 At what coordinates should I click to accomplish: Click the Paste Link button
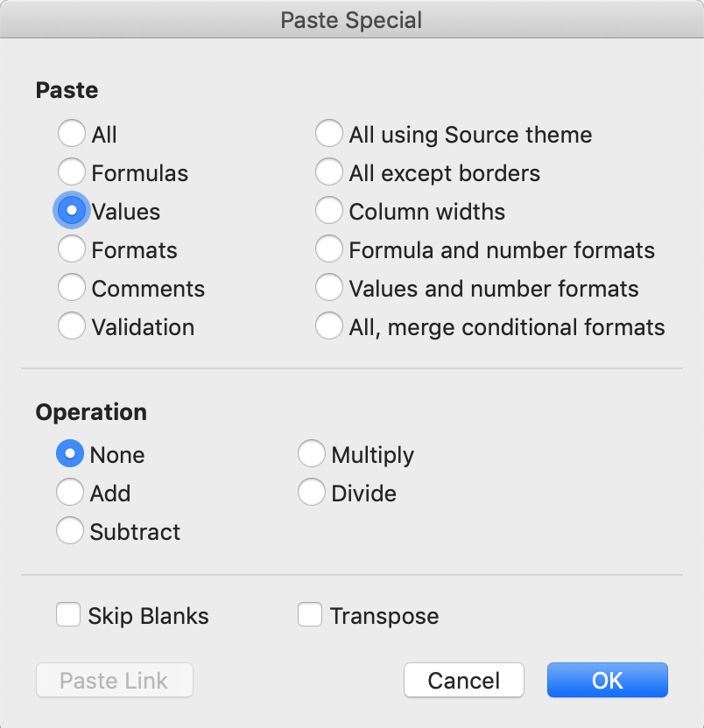tap(114, 681)
